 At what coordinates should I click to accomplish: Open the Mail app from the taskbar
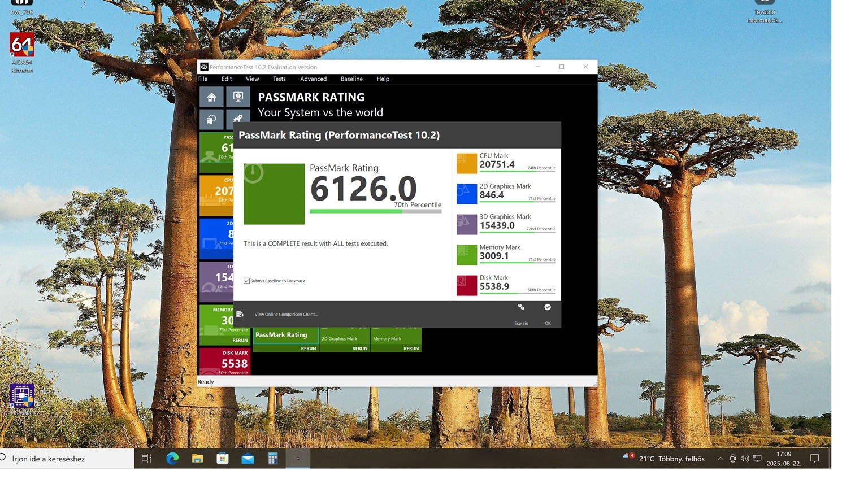pyautogui.click(x=248, y=459)
